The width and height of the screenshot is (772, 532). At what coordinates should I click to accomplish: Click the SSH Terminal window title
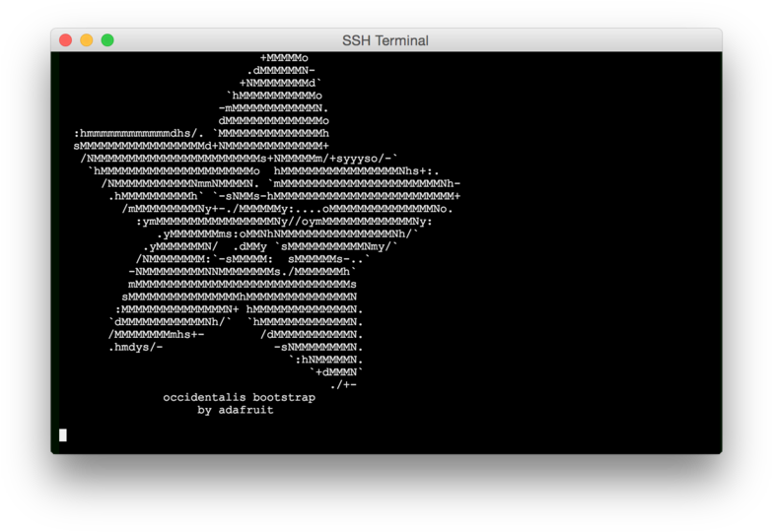coord(386,40)
